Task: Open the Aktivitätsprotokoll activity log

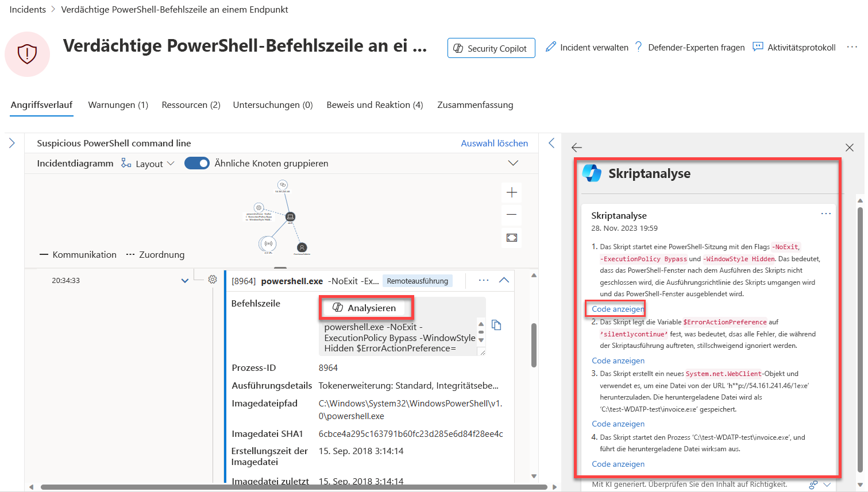Action: [794, 48]
